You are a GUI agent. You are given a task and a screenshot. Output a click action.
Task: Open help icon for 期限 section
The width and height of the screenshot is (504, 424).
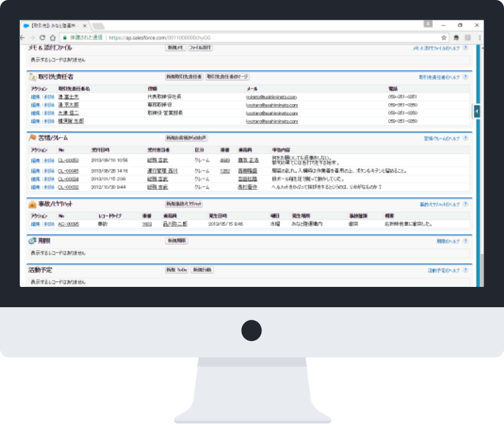coord(465,241)
